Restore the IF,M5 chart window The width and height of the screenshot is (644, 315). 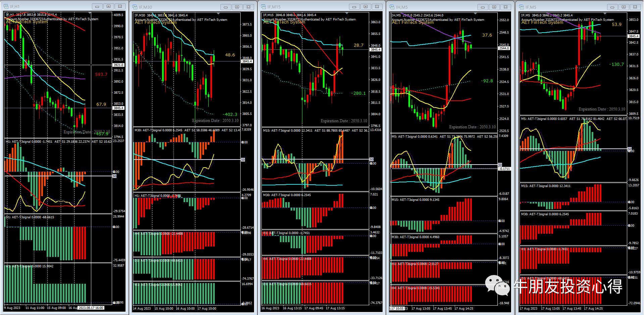point(624,7)
